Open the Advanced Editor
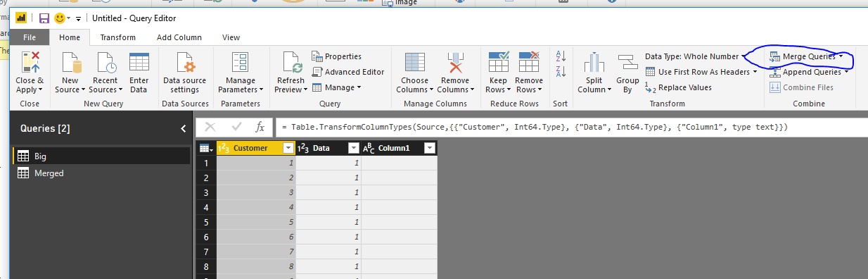 coord(348,72)
